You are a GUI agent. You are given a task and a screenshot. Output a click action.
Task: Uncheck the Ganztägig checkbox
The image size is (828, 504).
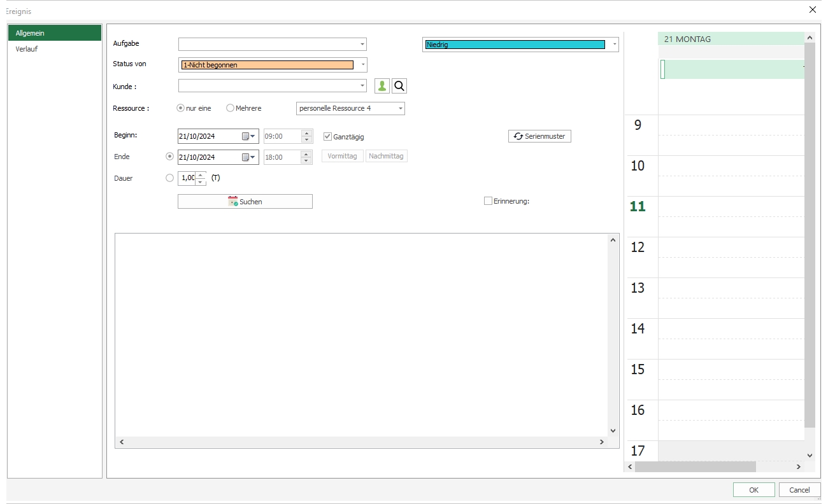pos(327,136)
